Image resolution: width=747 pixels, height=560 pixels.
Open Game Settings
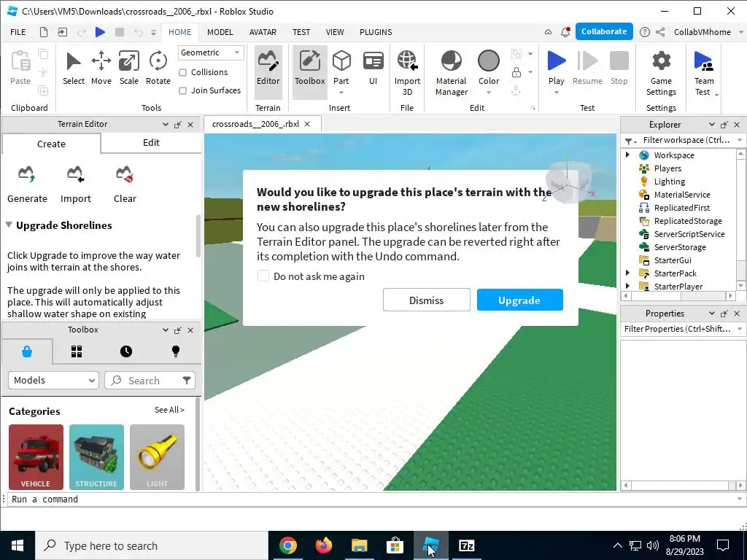661,72
